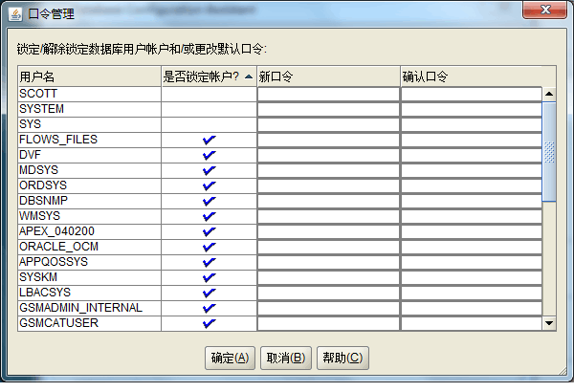Select the DVF username cell
The height and width of the screenshot is (392, 574).
tap(89, 155)
